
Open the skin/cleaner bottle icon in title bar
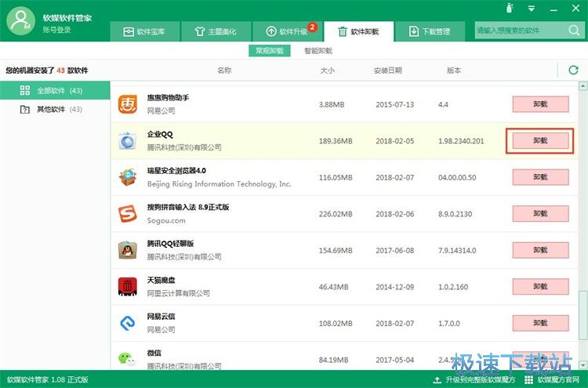tap(510, 9)
